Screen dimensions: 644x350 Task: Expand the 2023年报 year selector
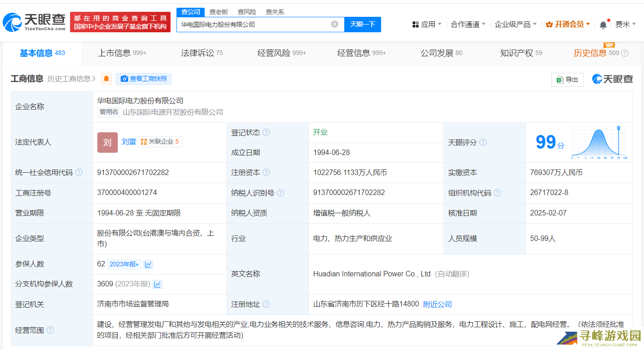coord(125,264)
